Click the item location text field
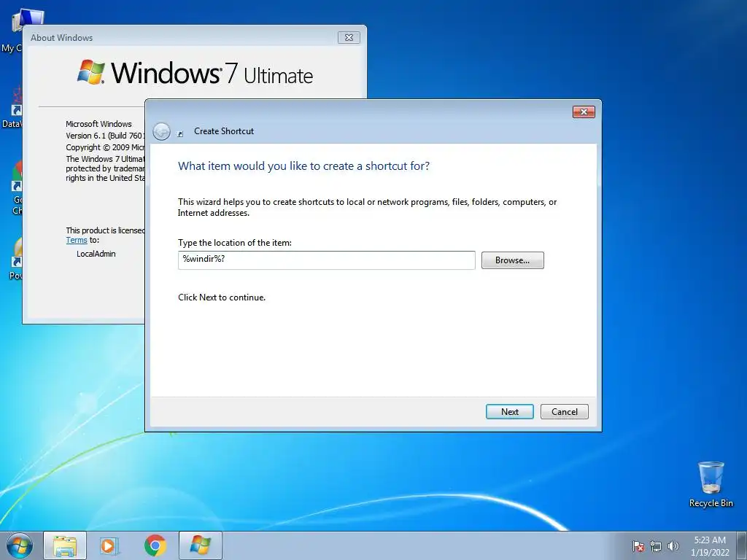Image resolution: width=747 pixels, height=560 pixels. [326, 260]
